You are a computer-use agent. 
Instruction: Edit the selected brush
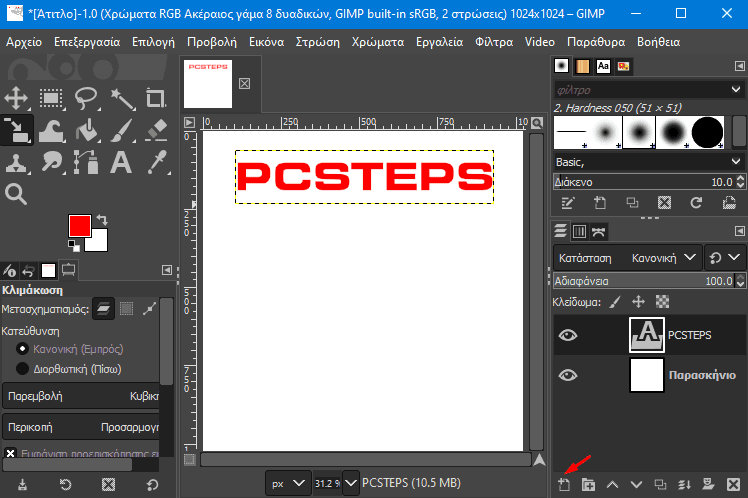click(567, 203)
